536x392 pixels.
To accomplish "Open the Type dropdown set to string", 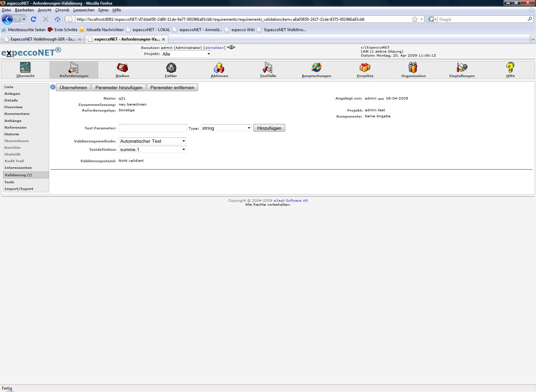I will 226,128.
